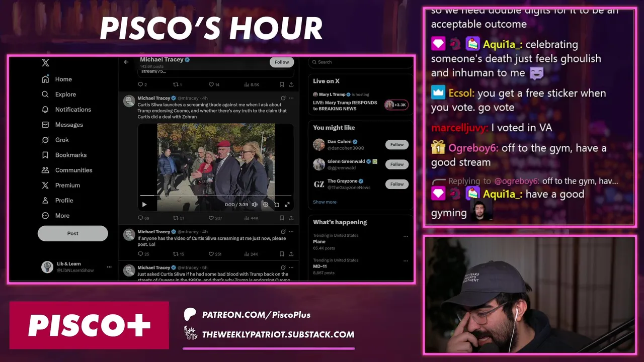Follow Michael Tracey from profile header

[x=282, y=62]
